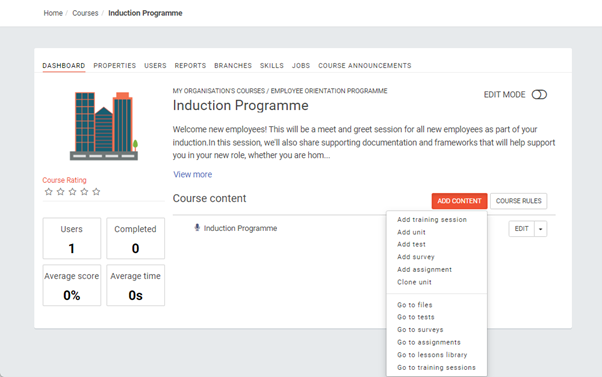Click Induction Programme in the breadcrumb
Screen dimensions: 602x377
145,13
